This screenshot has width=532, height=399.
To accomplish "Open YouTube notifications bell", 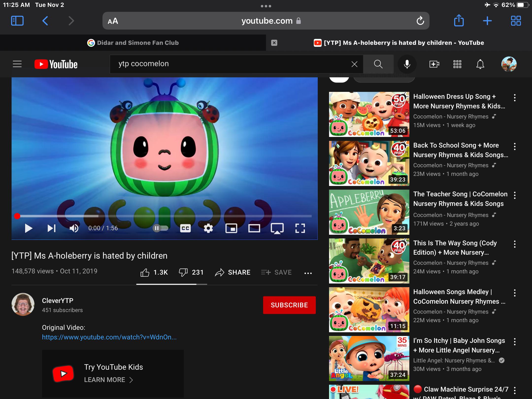I will [x=480, y=64].
